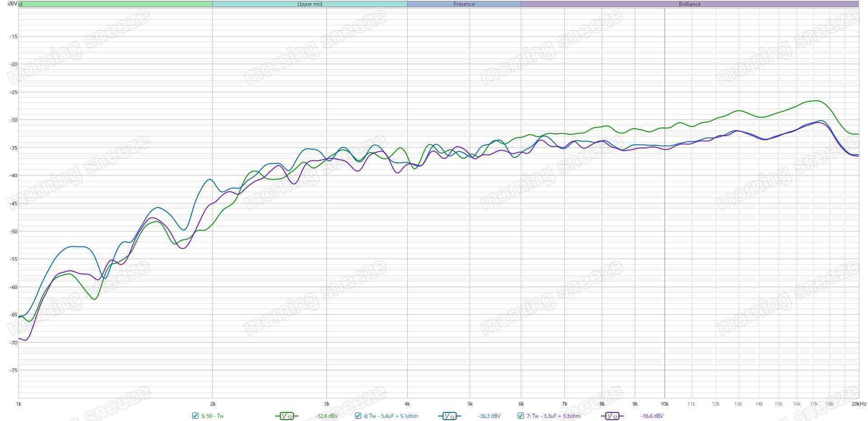The width and height of the screenshot is (868, 421).
Task: Click the 2k frequency axis label
Action: 212,404
